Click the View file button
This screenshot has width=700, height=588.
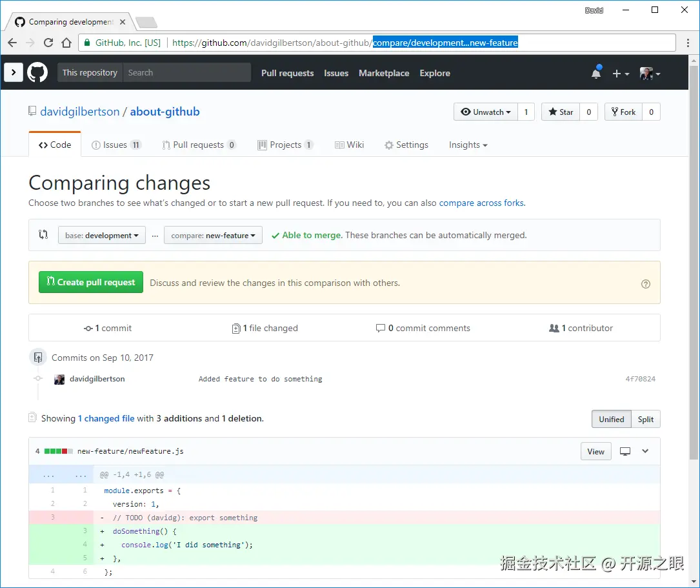[x=596, y=451]
